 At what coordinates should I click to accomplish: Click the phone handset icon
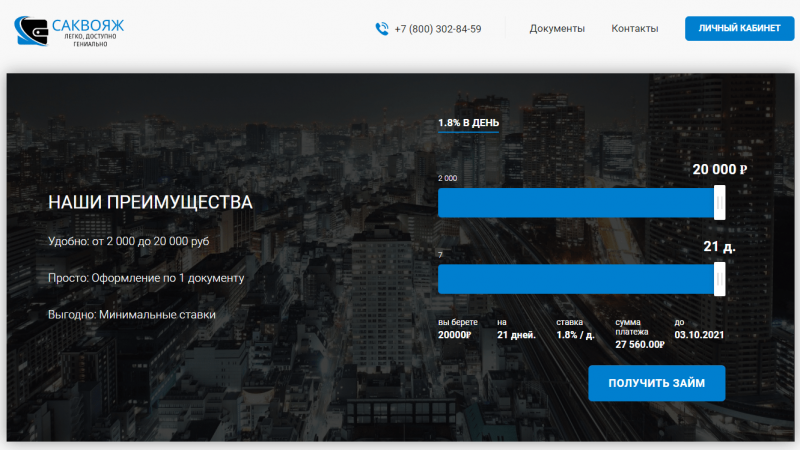[x=381, y=29]
